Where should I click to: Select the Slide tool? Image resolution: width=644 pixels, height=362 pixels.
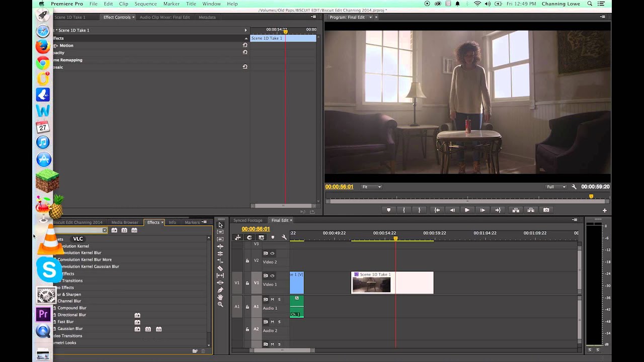point(220,283)
